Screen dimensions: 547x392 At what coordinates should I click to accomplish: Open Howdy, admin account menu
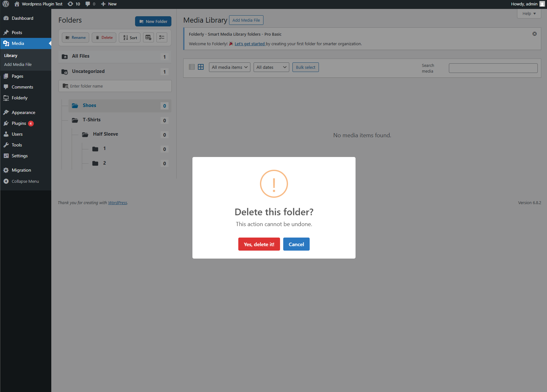528,4
